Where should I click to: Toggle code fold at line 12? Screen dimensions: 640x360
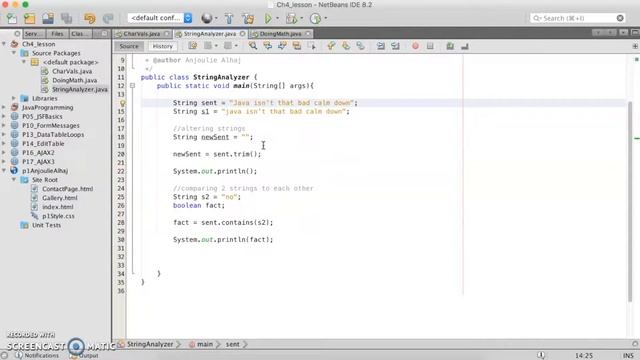pos(132,86)
